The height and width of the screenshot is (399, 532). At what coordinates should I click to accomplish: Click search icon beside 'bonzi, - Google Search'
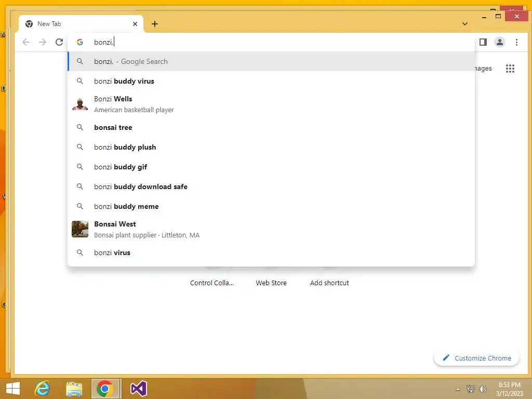coord(80,61)
